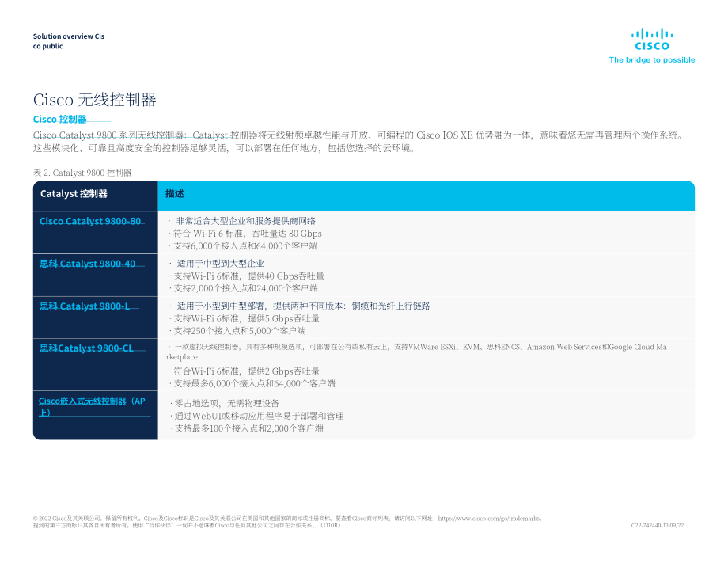Click the '一款虚拟无线控制器' description line
Screen dimensions: 728x563
[416, 352]
